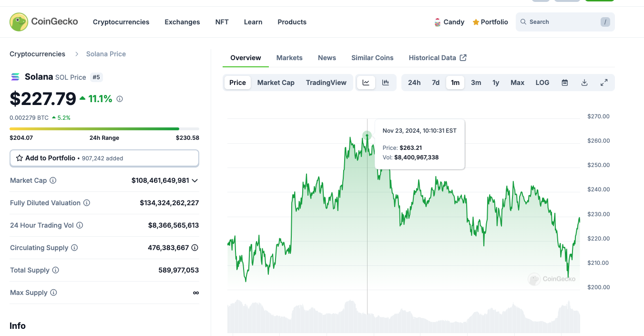
Task: Click in the Search input field
Action: click(x=565, y=22)
